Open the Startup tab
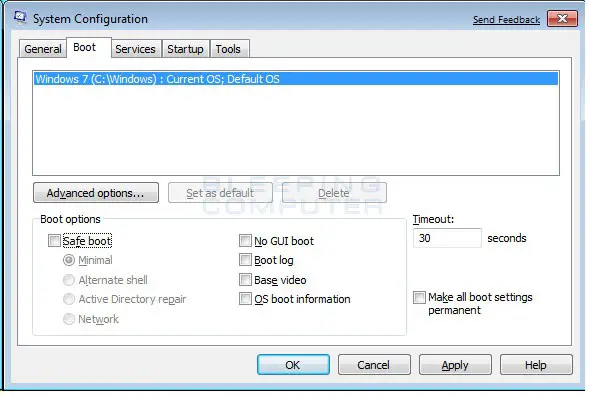 coord(186,49)
